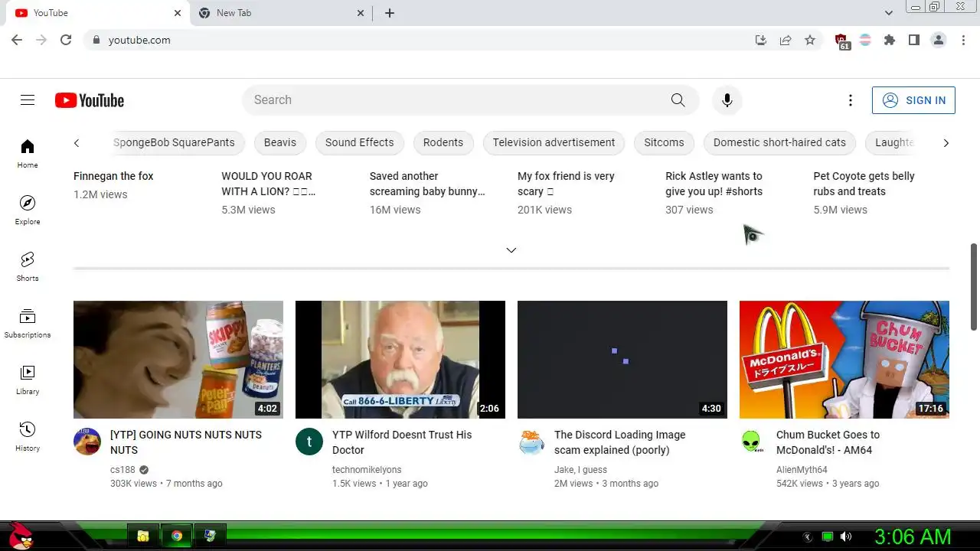Click the red extension icon with badge 61
980x551 pixels.
pyautogui.click(x=842, y=41)
